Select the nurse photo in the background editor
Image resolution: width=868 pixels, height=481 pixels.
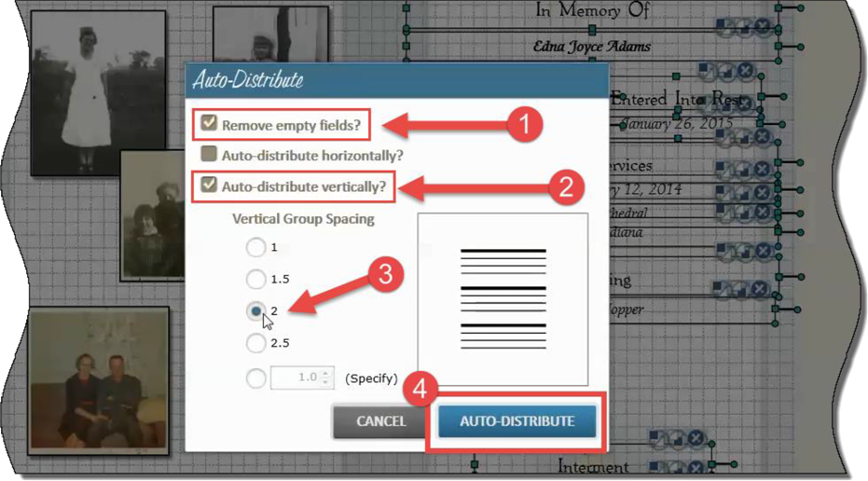point(98,92)
